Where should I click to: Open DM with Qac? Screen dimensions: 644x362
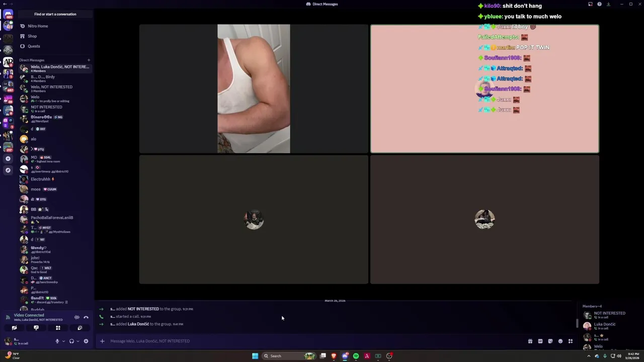tap(55, 269)
